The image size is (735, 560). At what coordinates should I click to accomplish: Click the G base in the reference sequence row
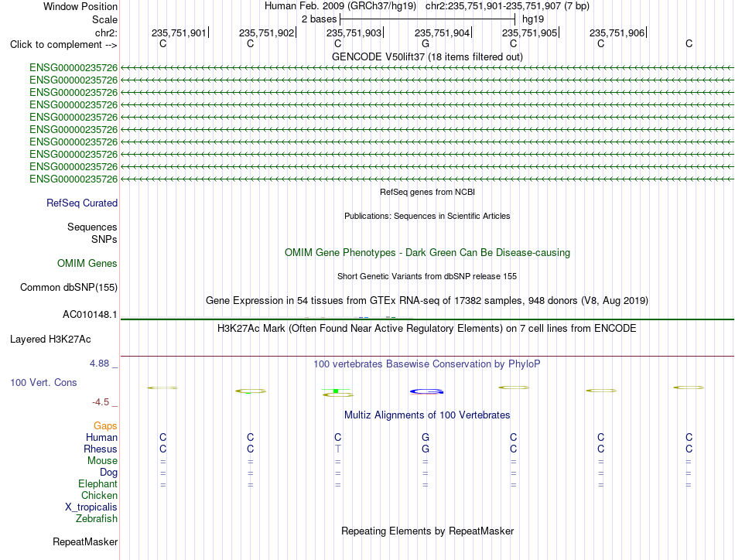coord(426,43)
